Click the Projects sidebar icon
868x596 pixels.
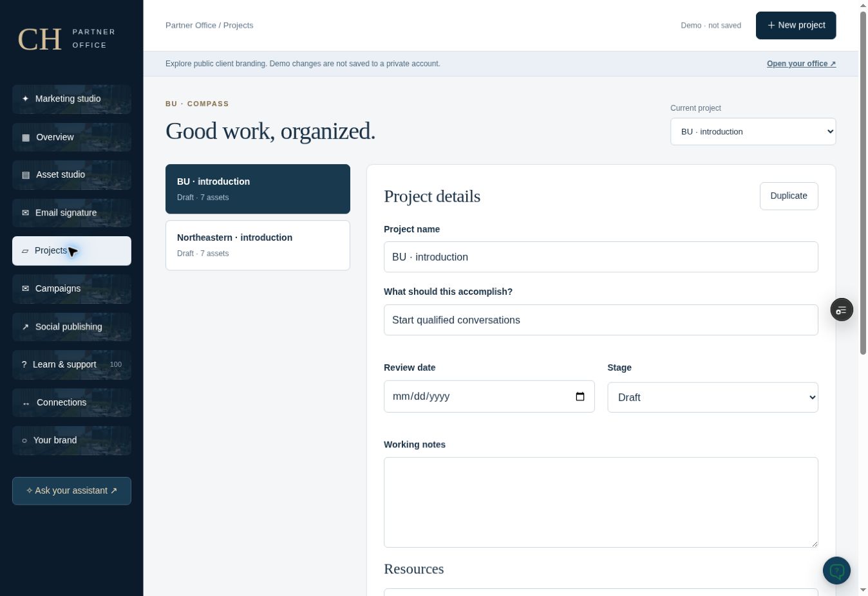coord(25,250)
